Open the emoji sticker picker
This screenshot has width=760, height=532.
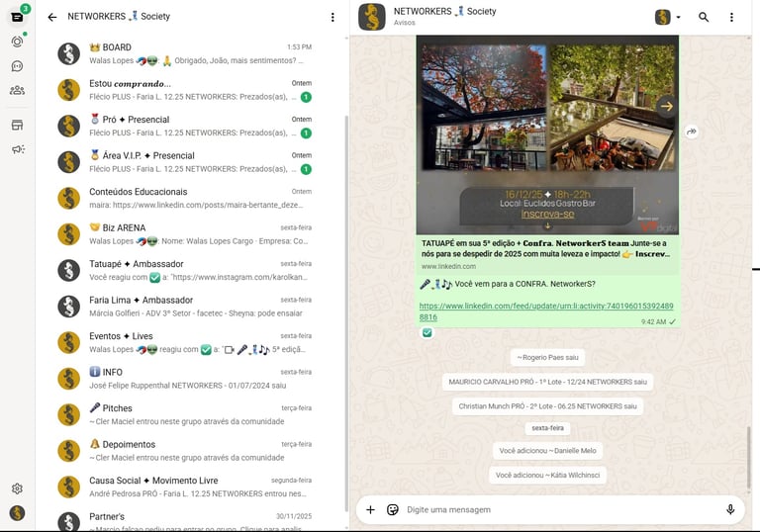click(x=393, y=509)
